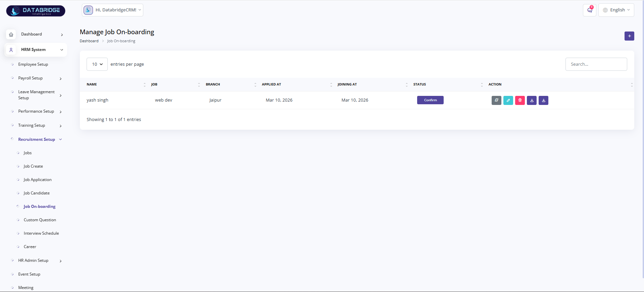Collapse the Recruitment Setup submenu
This screenshot has height=292, width=644.
tap(61, 139)
